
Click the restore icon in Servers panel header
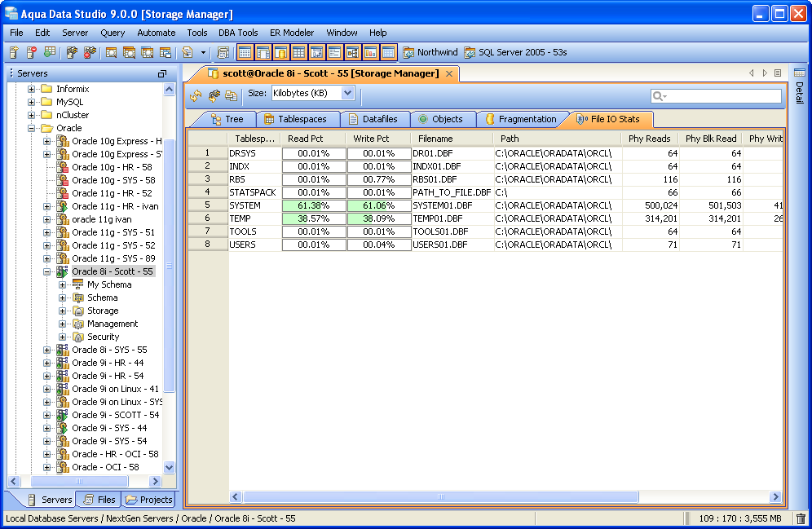[162, 73]
